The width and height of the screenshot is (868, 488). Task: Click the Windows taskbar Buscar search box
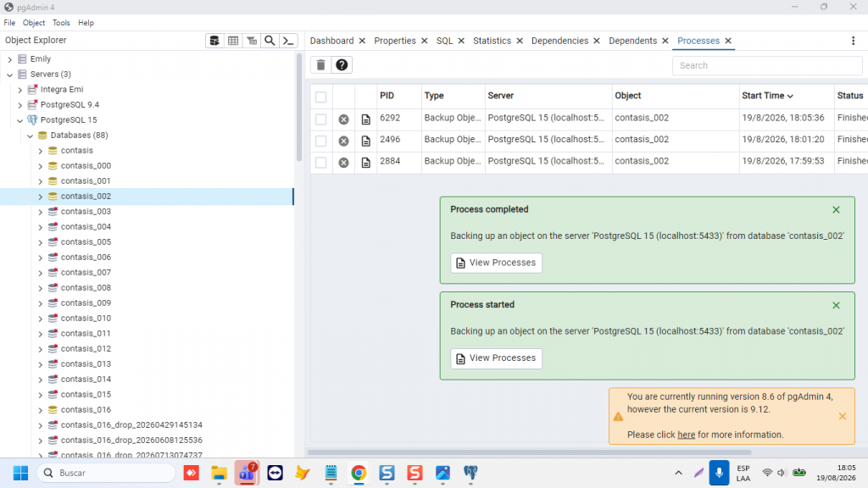[x=106, y=473]
